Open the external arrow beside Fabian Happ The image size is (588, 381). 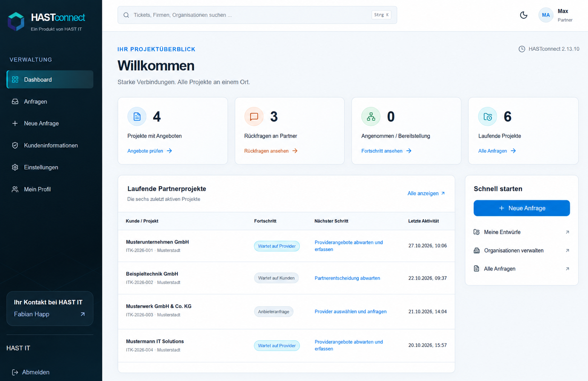[x=83, y=314]
